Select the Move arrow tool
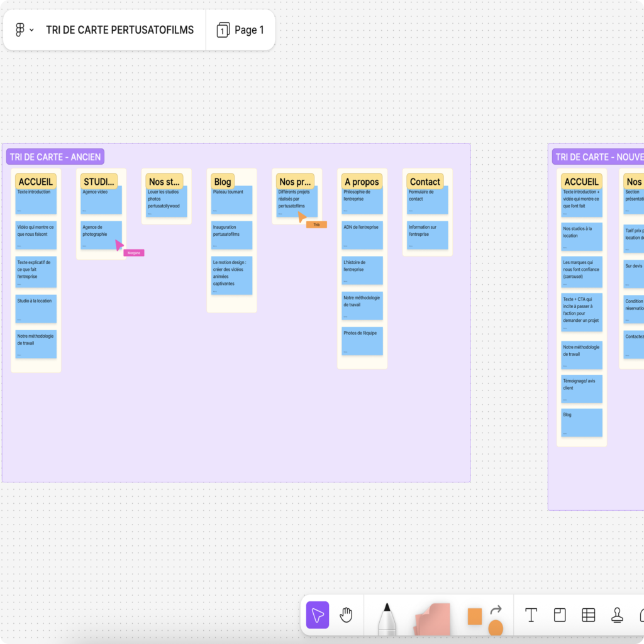Screen dimensions: 644x644 pyautogui.click(x=318, y=615)
